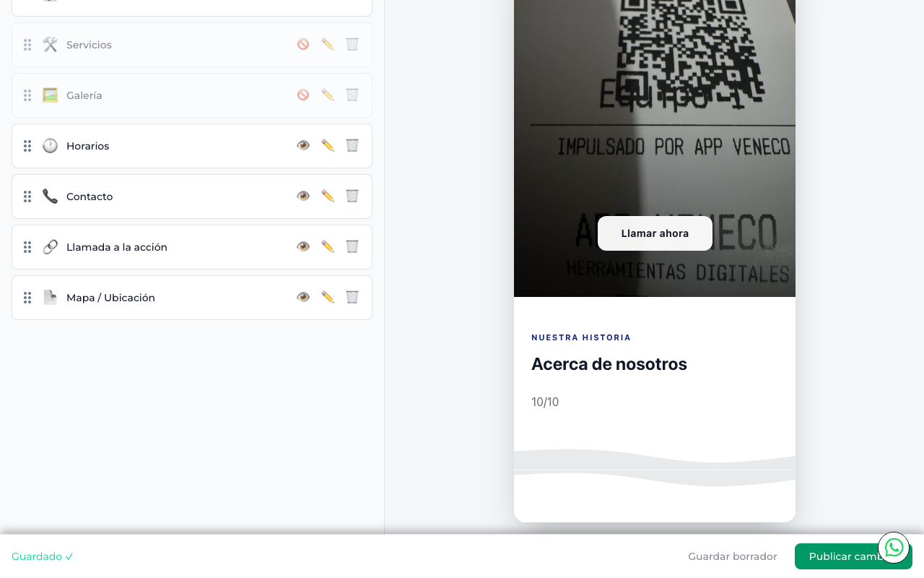924x578 pixels.
Task: Click the green Publicar cambios button
Action: click(853, 556)
